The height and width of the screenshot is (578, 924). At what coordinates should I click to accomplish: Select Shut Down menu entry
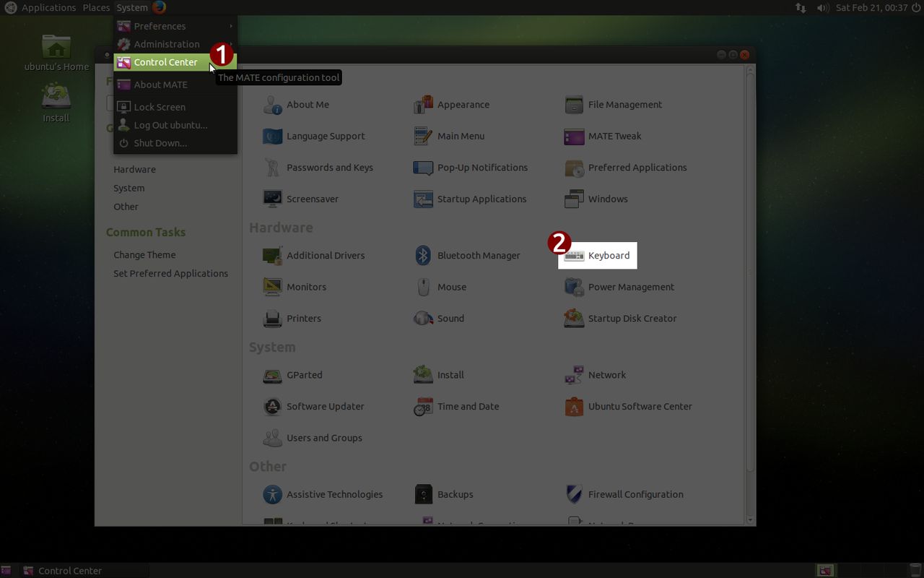point(175,143)
